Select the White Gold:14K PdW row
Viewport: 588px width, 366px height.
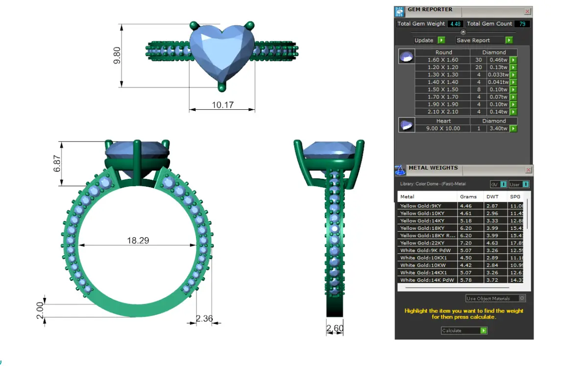coord(461,280)
